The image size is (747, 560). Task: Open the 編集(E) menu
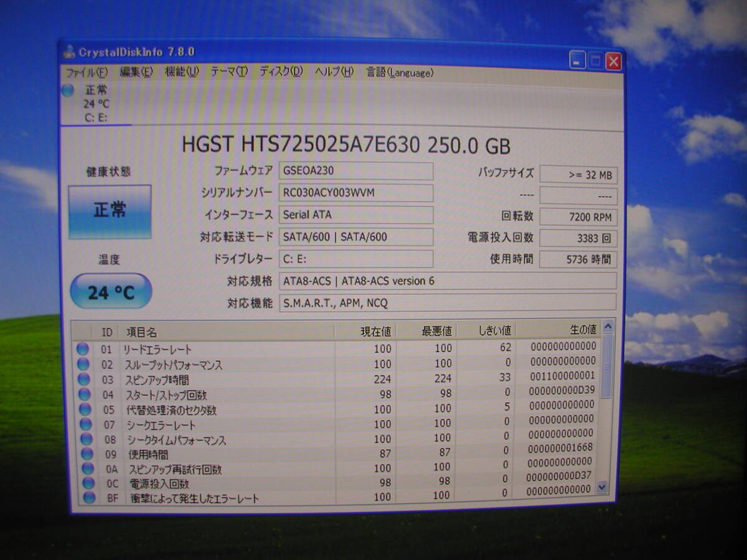tap(136, 72)
